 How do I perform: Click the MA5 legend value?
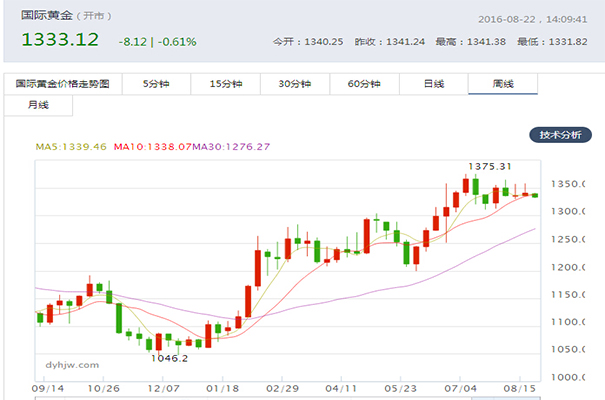click(71, 147)
